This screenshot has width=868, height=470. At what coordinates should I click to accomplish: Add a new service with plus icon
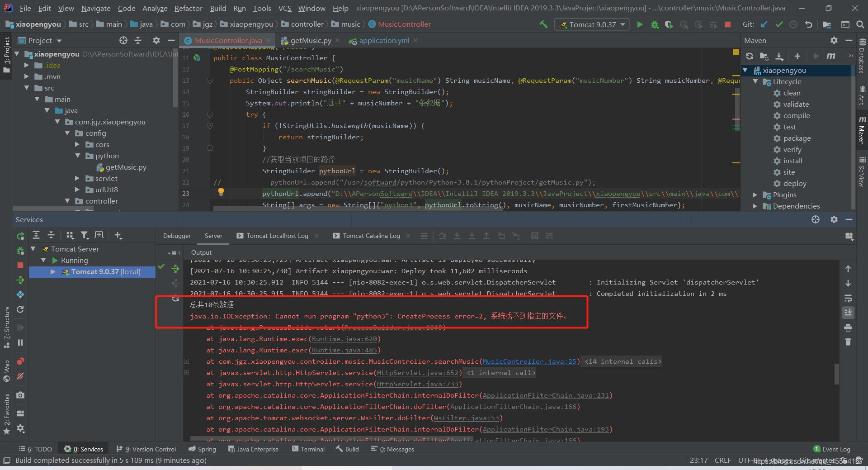118,235
